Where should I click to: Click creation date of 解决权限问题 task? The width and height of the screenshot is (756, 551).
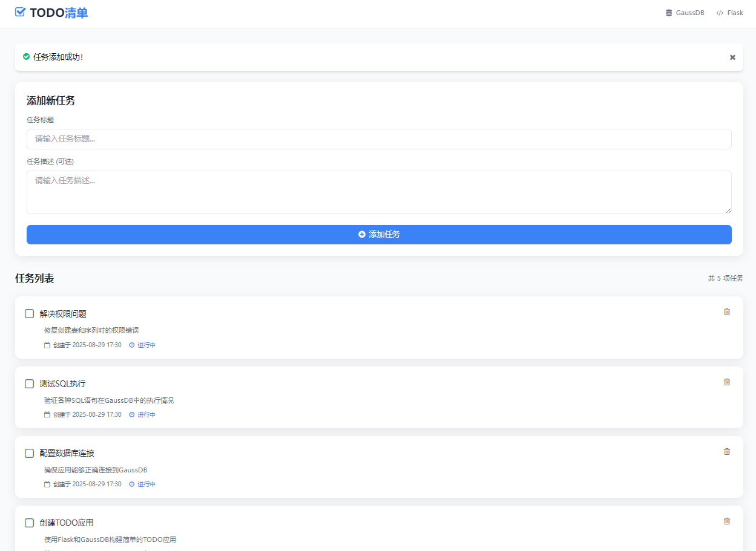pos(87,345)
